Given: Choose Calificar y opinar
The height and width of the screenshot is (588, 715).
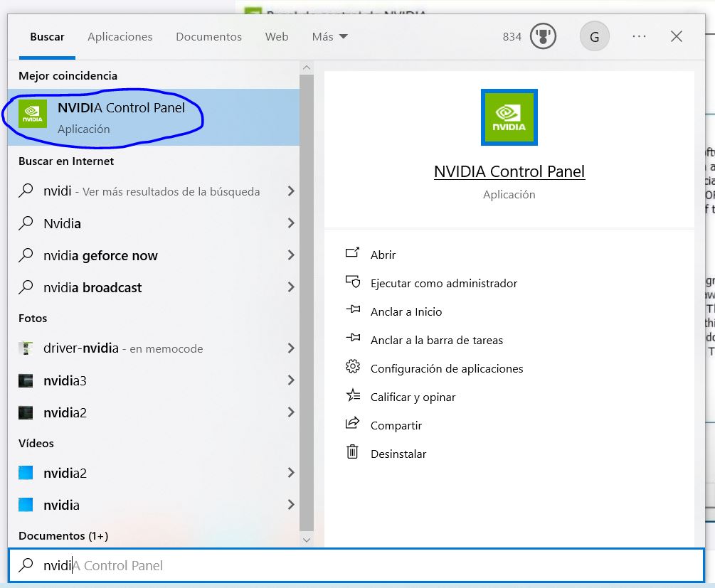Looking at the screenshot, I should point(413,397).
